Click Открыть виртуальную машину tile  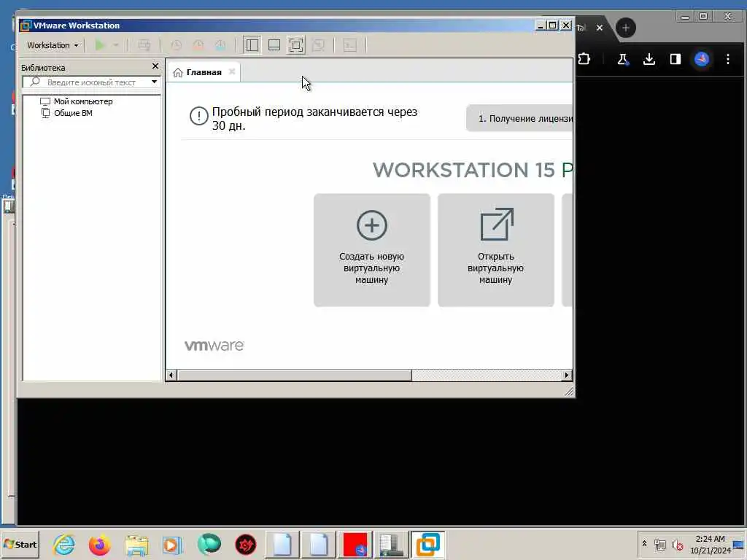[x=496, y=250]
